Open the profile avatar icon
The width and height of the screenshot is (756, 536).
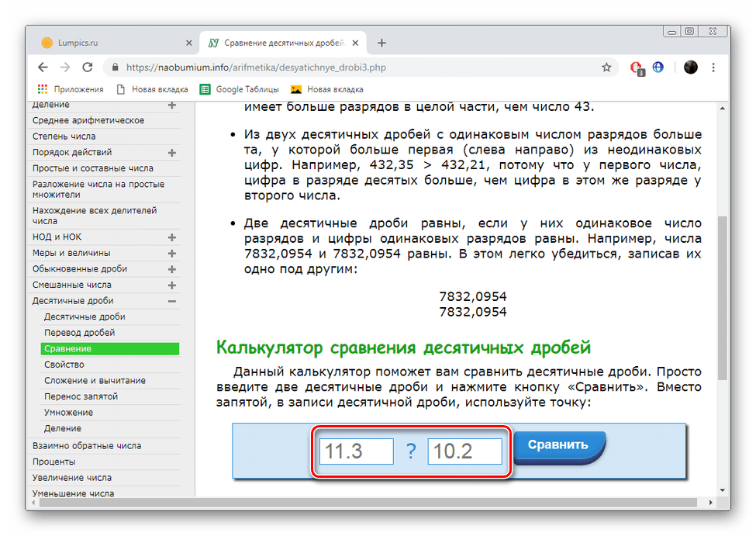pos(690,67)
